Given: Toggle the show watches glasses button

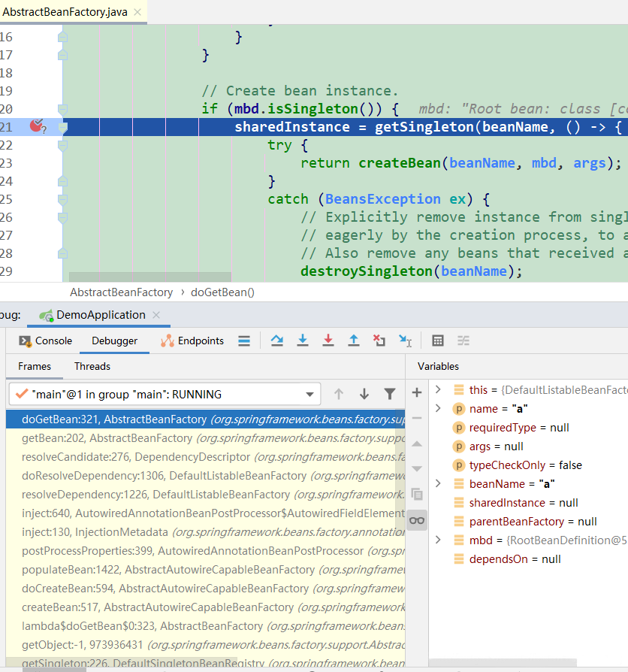Looking at the screenshot, I should pos(417,520).
